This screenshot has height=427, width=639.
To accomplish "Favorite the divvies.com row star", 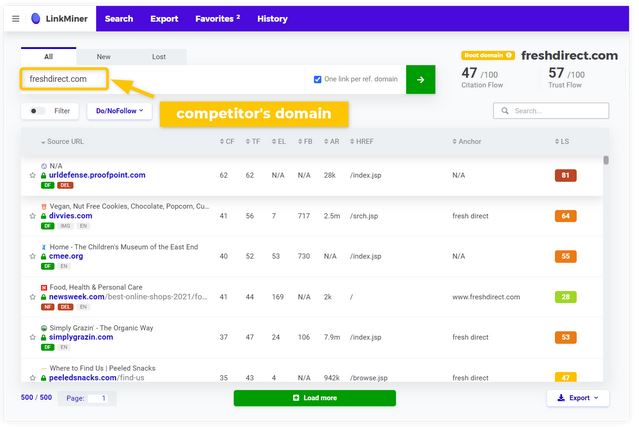I will click(x=33, y=216).
